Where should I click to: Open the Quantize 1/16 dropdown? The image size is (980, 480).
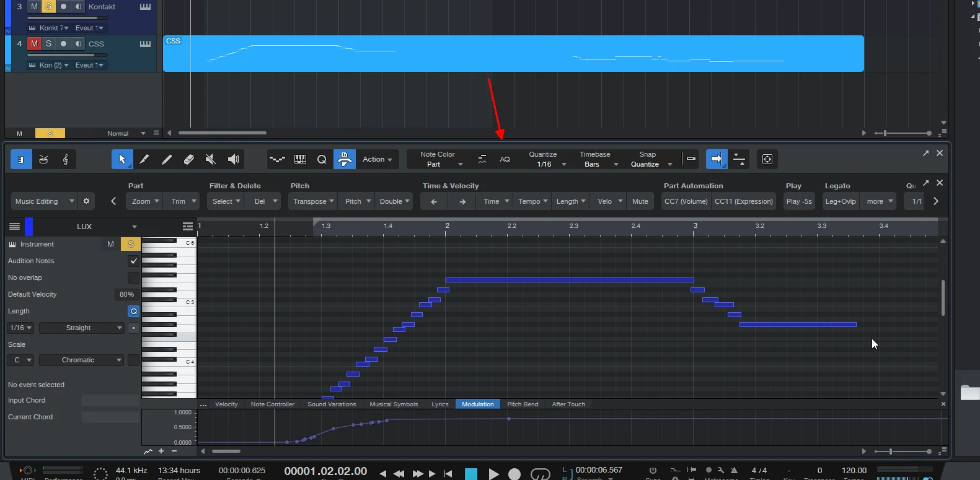(548, 164)
